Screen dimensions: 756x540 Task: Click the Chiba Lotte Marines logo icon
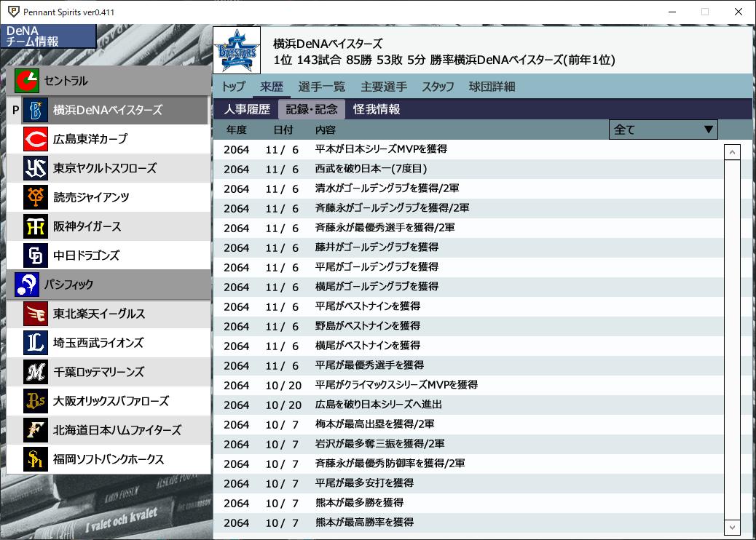[x=36, y=372]
